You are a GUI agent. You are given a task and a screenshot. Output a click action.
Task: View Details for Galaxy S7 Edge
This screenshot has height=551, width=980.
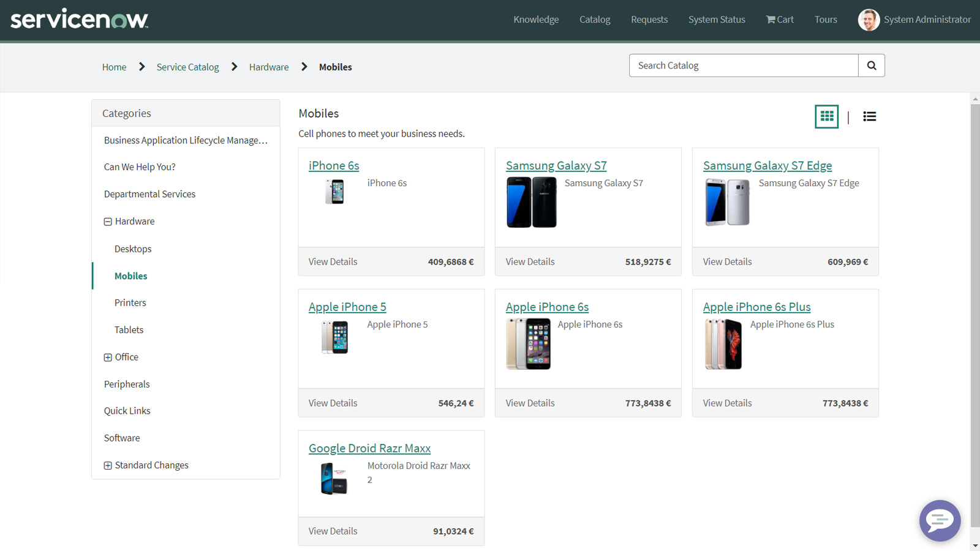(x=727, y=262)
